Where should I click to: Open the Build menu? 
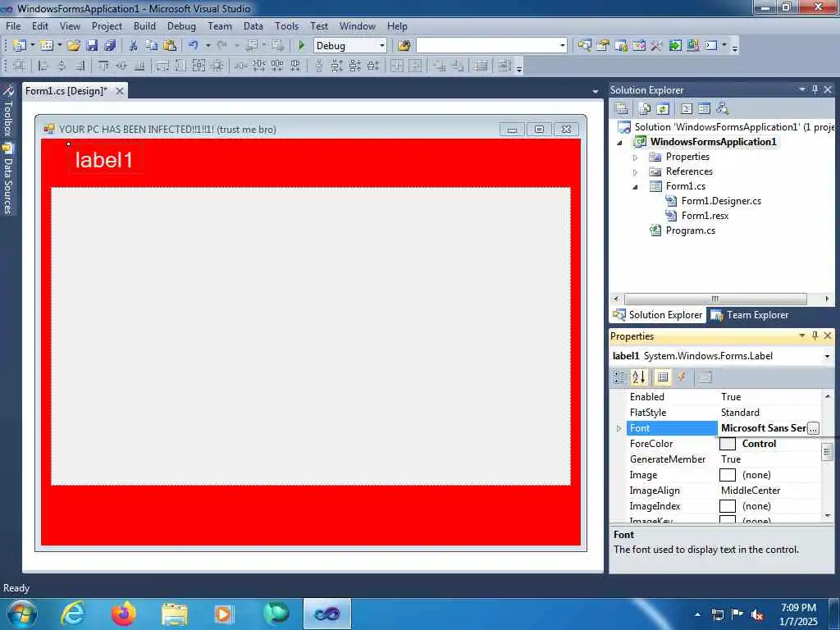(x=144, y=25)
